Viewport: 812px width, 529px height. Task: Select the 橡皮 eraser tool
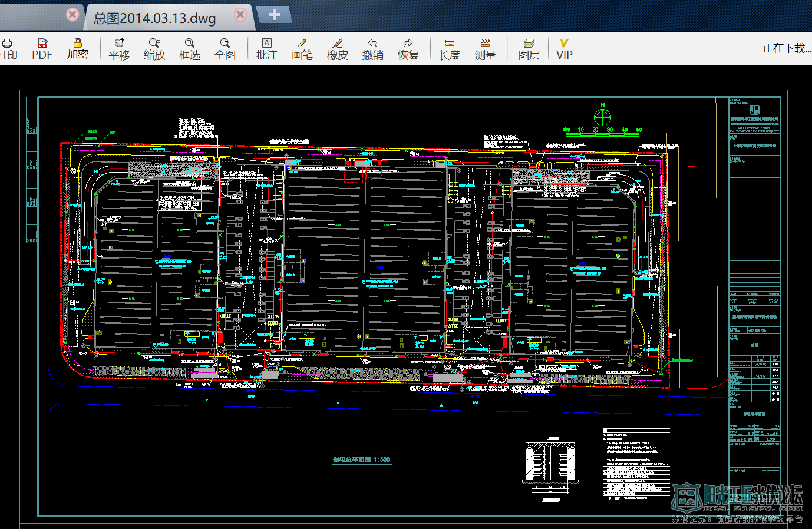tap(338, 49)
